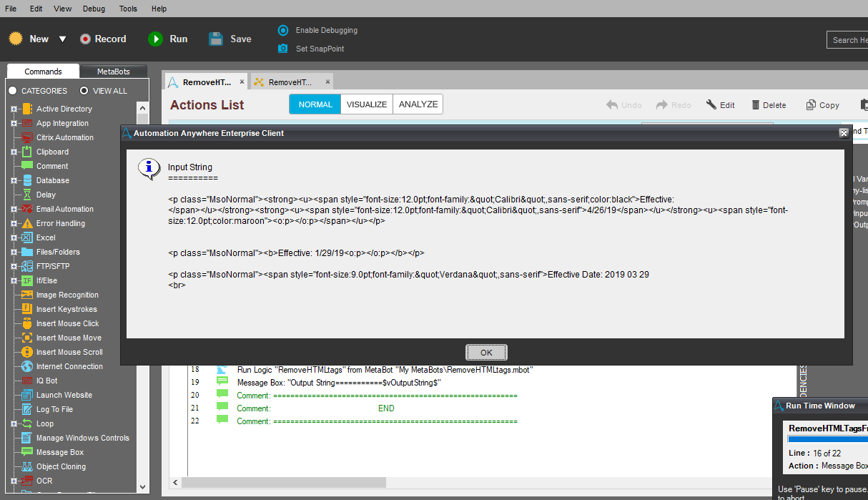Click the Insert Mouse Click icon
868x500 pixels.
pos(27,323)
